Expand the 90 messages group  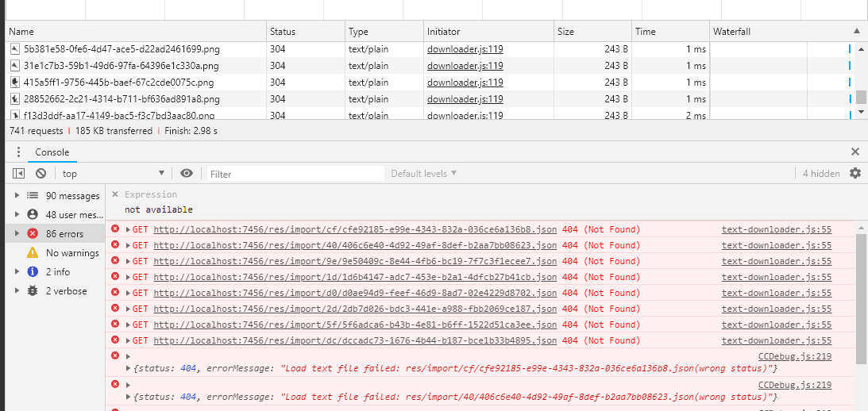(x=18, y=196)
